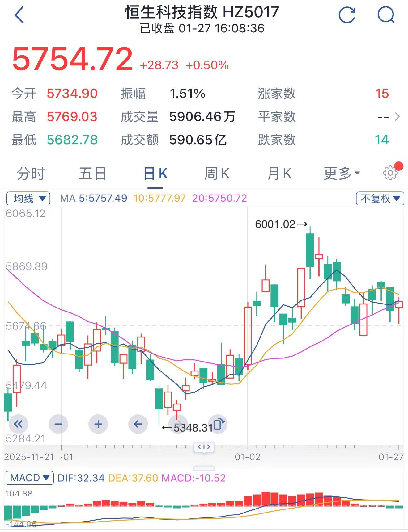
Task: Tap the MA 5:5757.49 label
Action: tap(94, 198)
